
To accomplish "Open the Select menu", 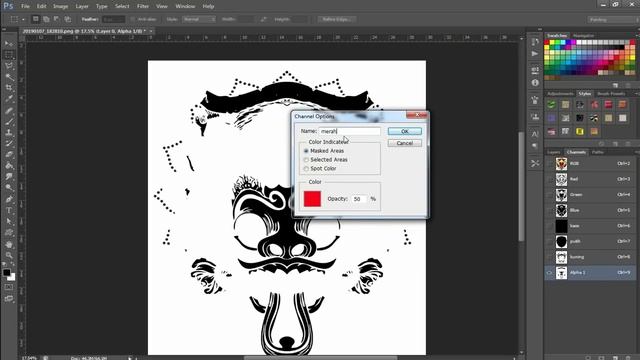I will point(122,7).
